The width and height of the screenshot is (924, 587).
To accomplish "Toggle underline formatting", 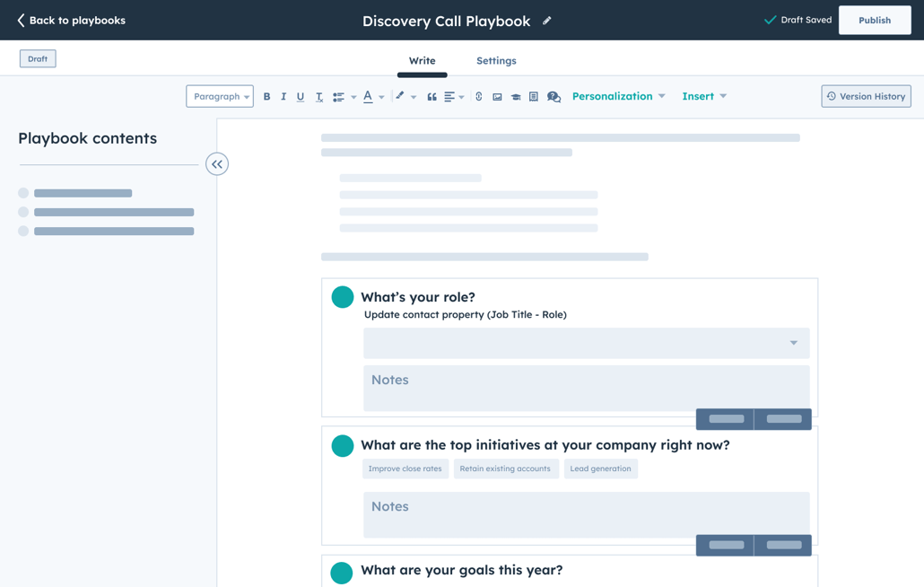I will click(301, 97).
